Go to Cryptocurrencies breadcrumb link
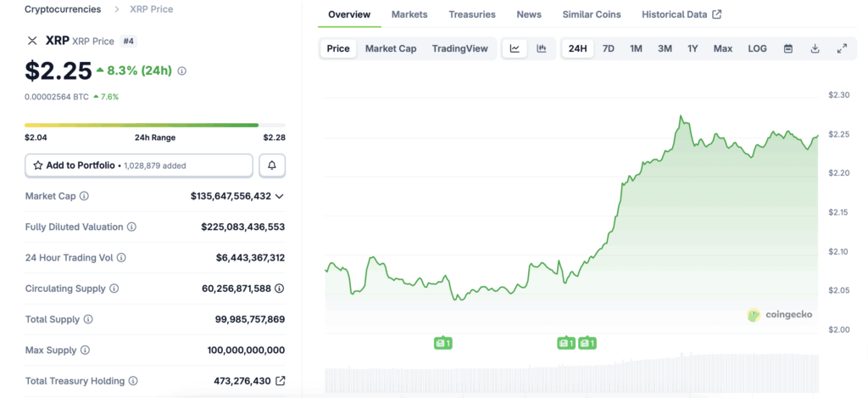 point(63,9)
